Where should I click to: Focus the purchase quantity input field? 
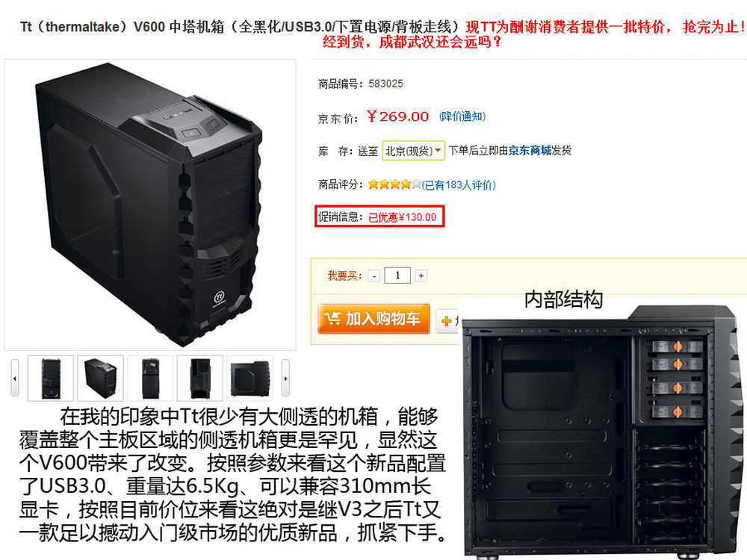point(397,276)
